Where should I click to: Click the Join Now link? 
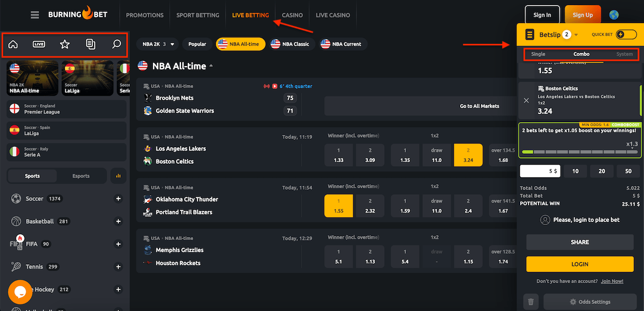pyautogui.click(x=612, y=281)
